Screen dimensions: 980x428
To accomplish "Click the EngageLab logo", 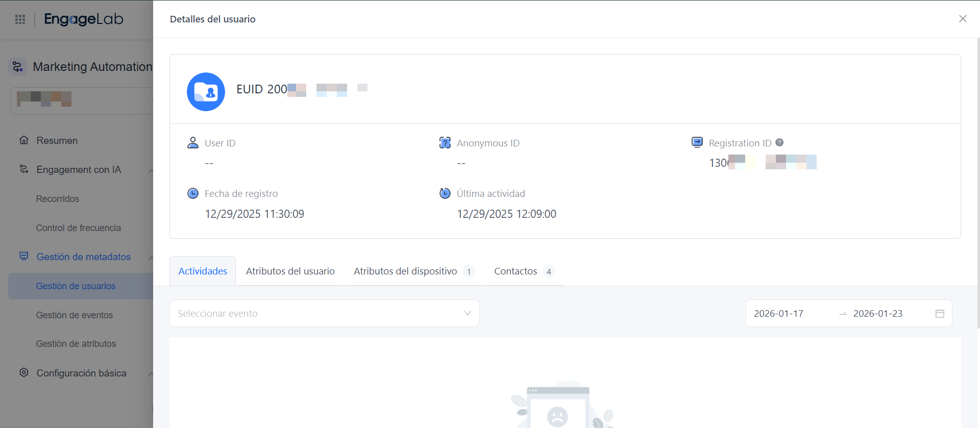I will pyautogui.click(x=84, y=19).
